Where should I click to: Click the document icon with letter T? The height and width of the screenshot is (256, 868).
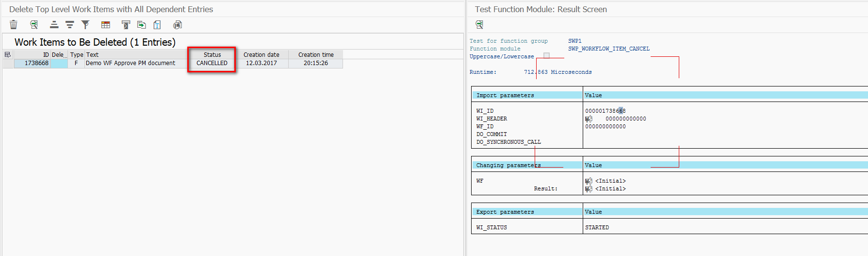point(157,25)
